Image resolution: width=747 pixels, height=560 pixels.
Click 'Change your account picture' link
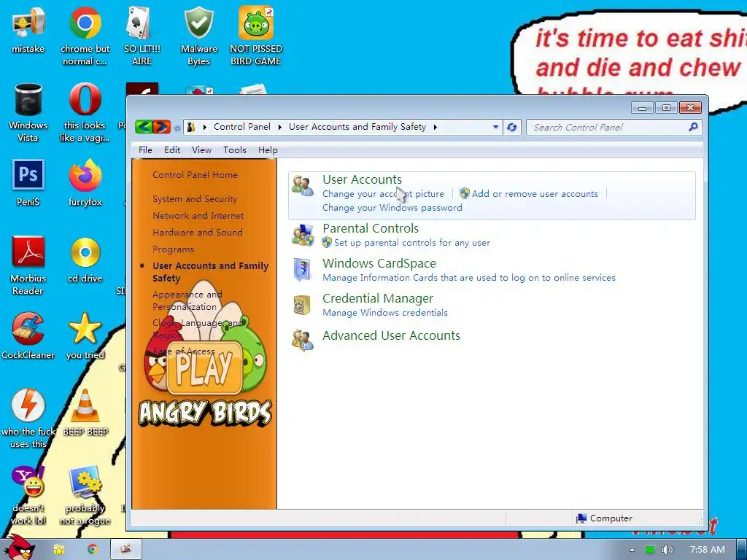tap(383, 194)
